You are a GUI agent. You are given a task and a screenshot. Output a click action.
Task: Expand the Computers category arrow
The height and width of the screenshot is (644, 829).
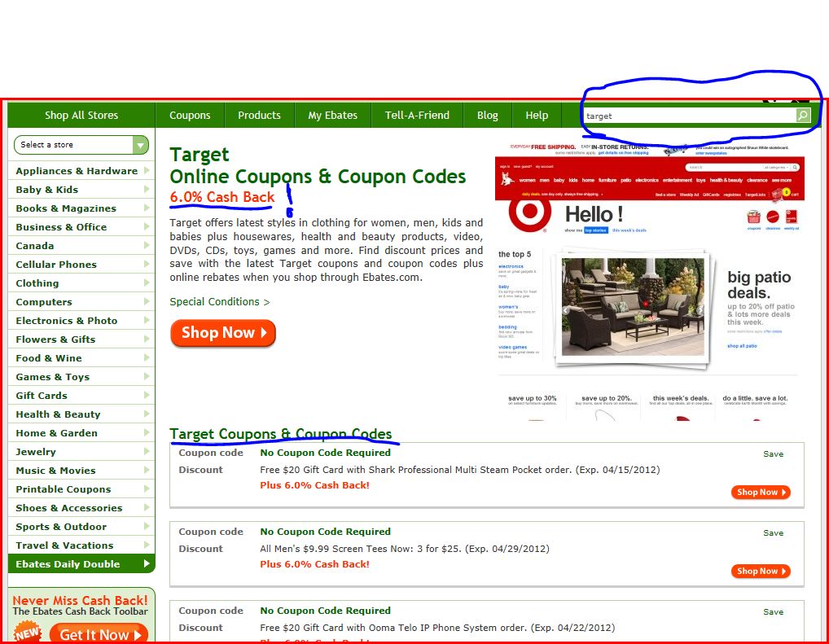point(147,301)
